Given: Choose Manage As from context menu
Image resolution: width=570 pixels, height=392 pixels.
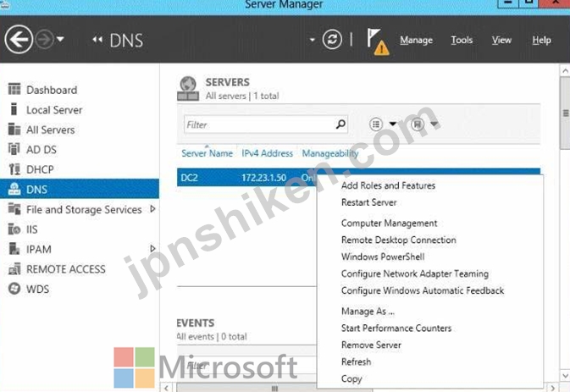Looking at the screenshot, I should point(368,312).
